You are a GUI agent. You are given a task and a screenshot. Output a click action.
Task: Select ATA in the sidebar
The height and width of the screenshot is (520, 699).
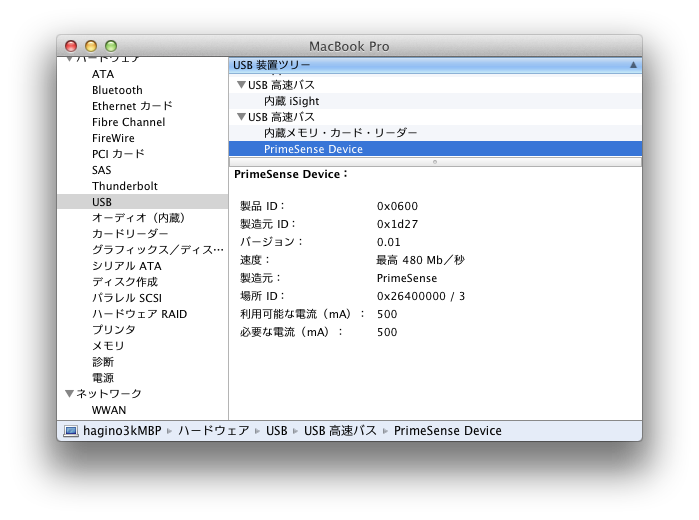(103, 74)
